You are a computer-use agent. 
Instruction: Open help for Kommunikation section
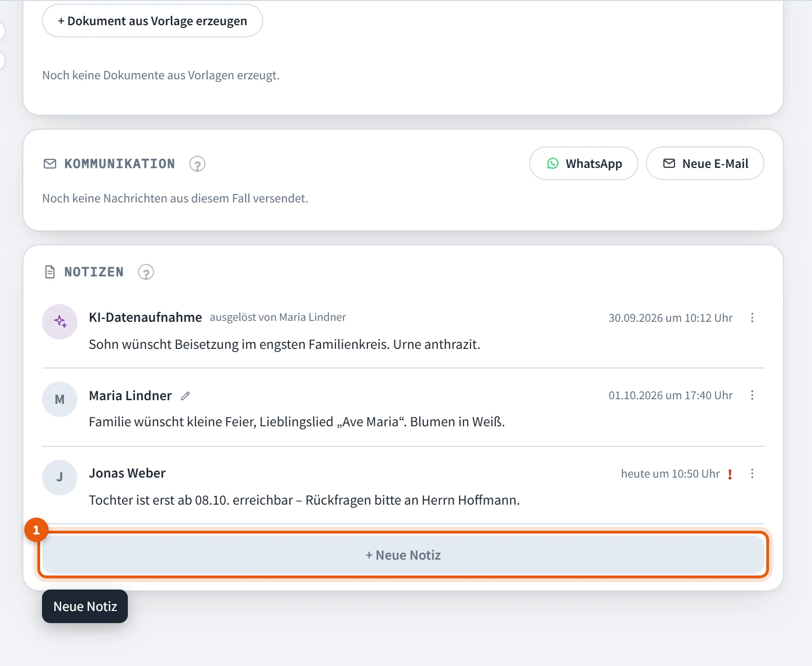coord(197,164)
